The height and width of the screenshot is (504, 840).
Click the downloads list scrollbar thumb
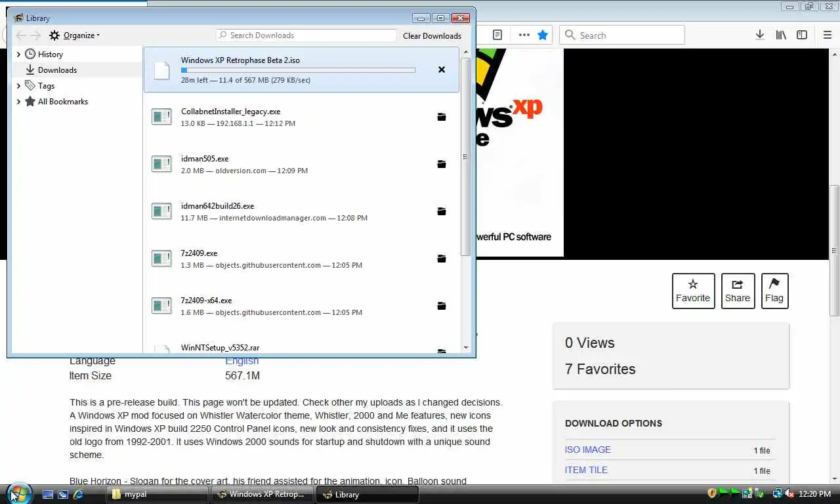[465, 157]
